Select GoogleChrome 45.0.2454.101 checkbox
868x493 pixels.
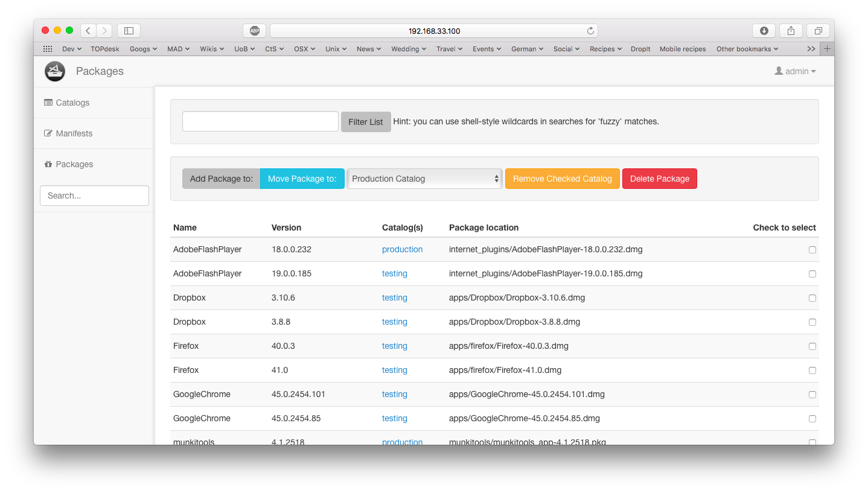point(812,395)
